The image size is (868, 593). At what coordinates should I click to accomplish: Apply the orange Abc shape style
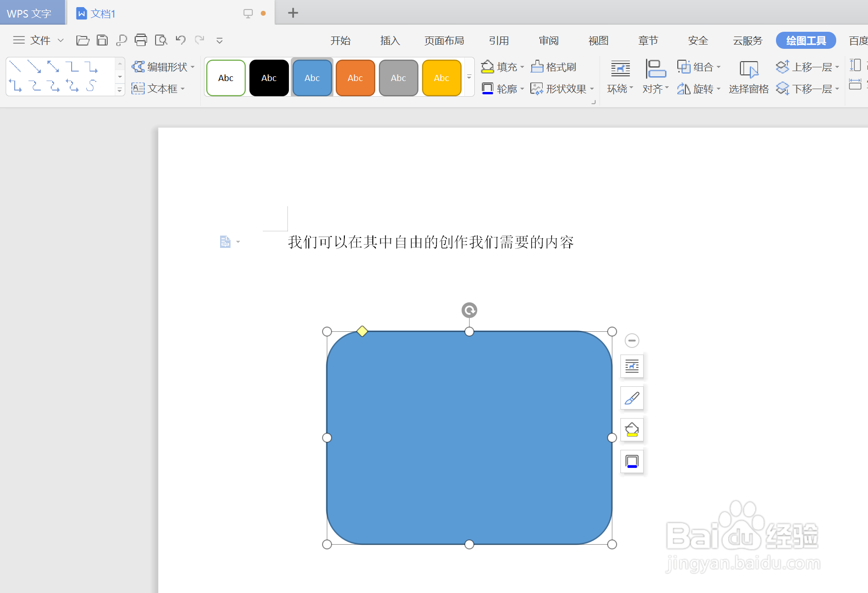tap(355, 78)
